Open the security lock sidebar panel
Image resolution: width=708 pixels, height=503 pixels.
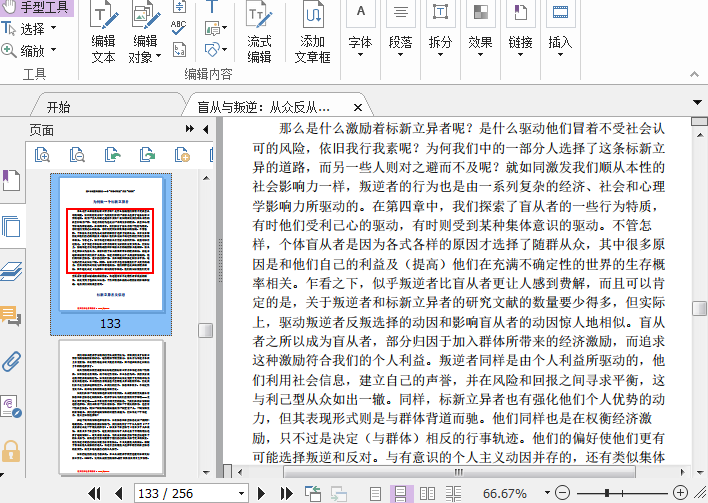[x=11, y=451]
